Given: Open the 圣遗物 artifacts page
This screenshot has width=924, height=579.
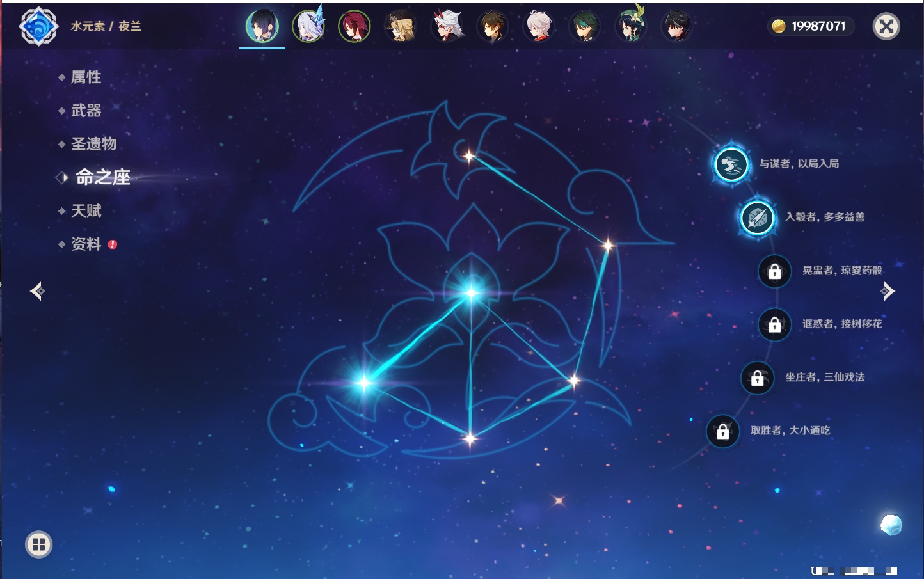Looking at the screenshot, I should coord(93,144).
